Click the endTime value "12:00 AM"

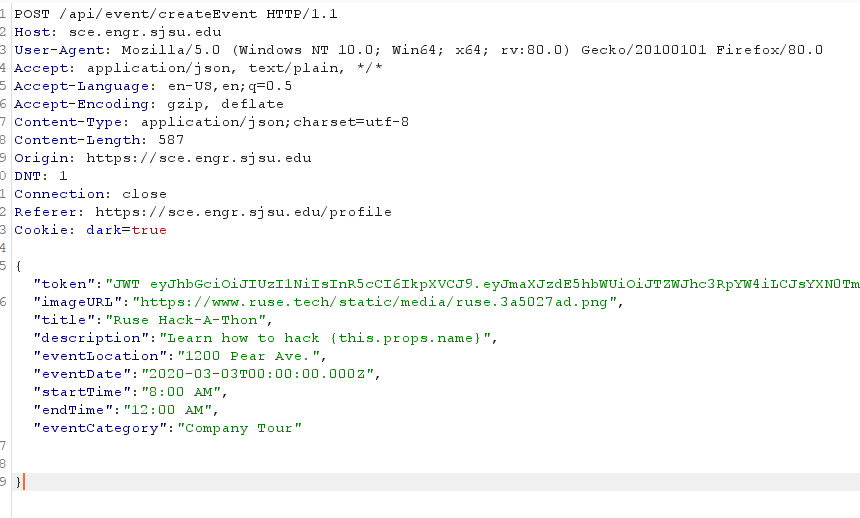point(168,410)
